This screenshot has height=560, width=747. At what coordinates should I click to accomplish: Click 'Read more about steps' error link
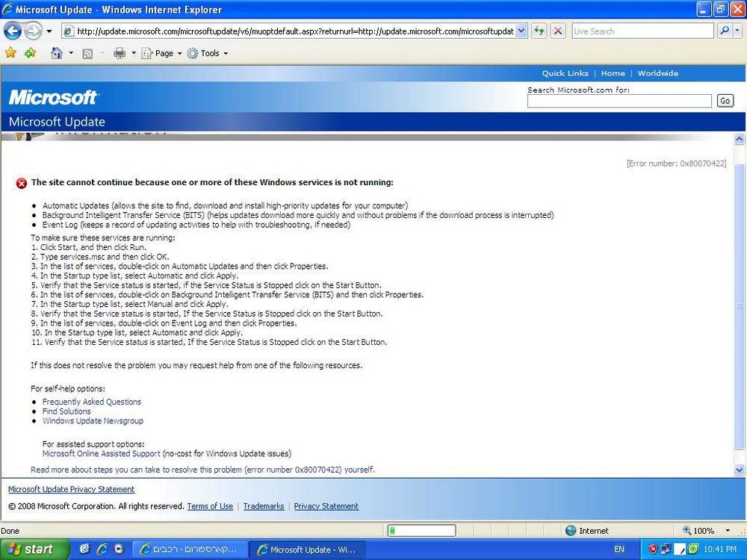point(202,470)
